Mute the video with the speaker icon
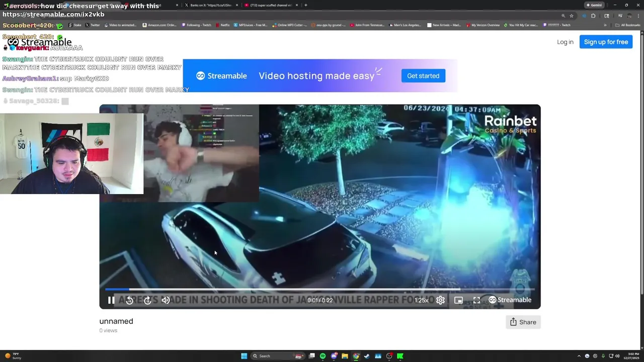 [x=166, y=300]
